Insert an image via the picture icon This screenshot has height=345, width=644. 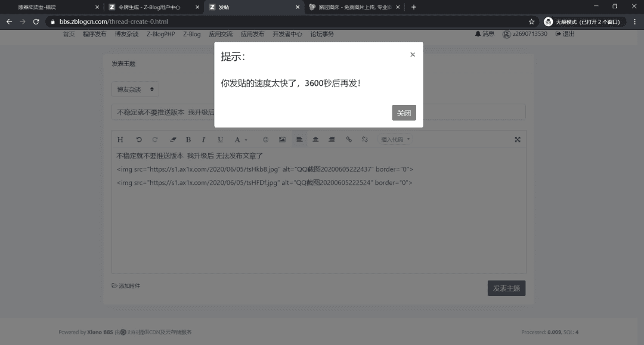[282, 139]
